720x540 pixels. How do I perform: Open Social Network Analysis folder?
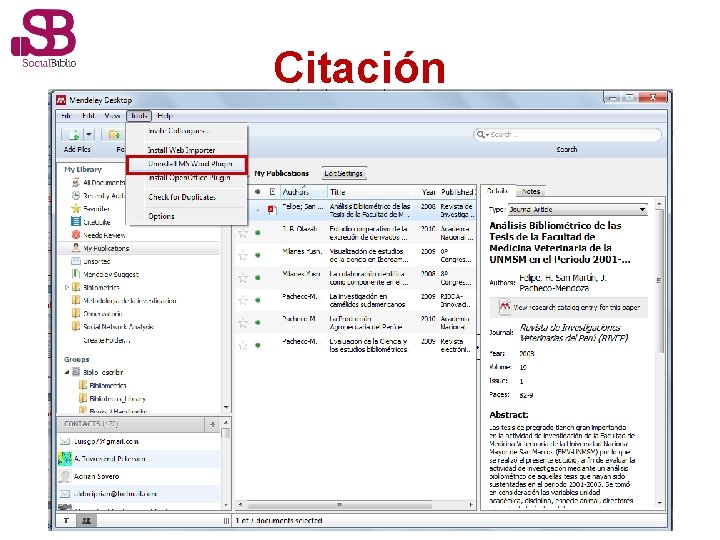pyautogui.click(x=113, y=326)
